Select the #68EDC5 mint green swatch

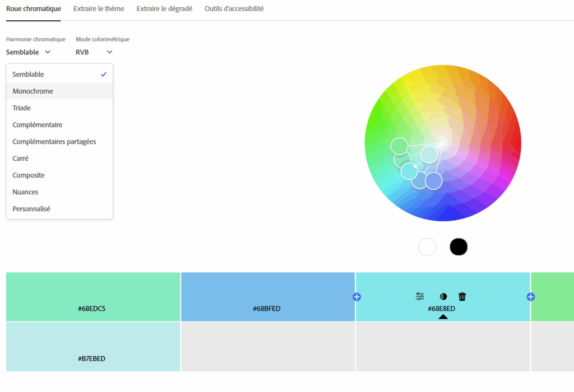[x=93, y=297]
